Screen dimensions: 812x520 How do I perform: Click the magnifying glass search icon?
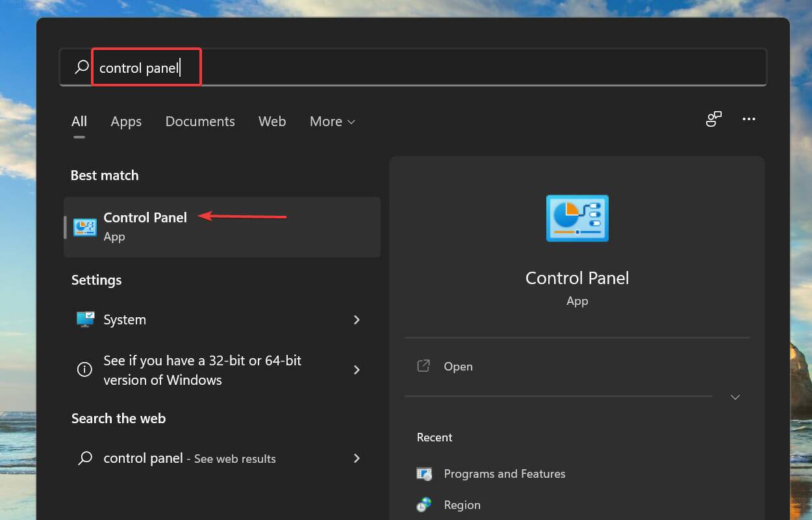tap(81, 66)
